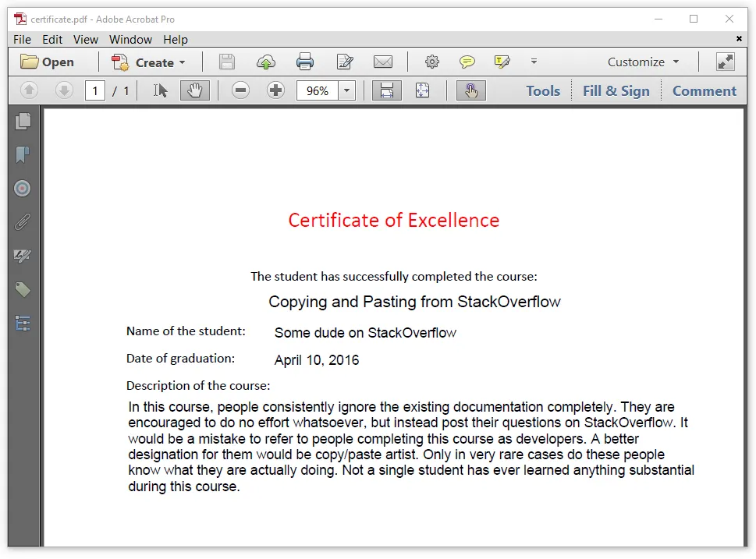This screenshot has width=756, height=559.
Task: Toggle Fit Width scrolling mode icon
Action: coord(387,90)
